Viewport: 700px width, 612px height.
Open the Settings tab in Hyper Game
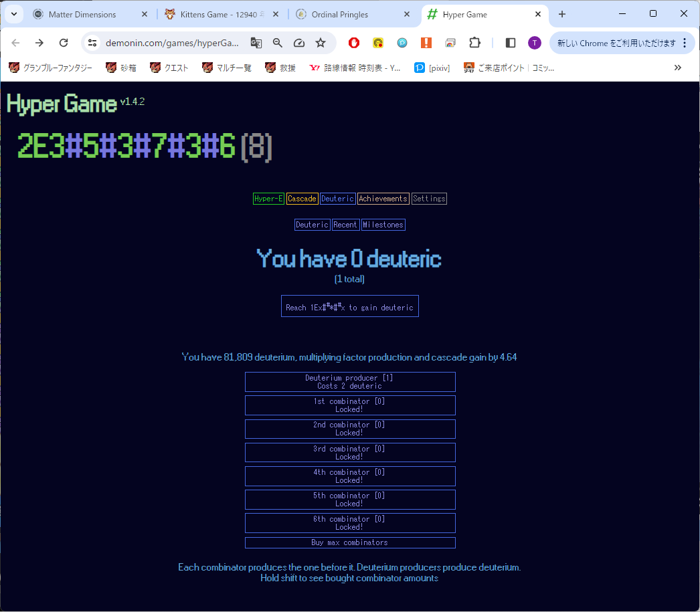point(429,198)
